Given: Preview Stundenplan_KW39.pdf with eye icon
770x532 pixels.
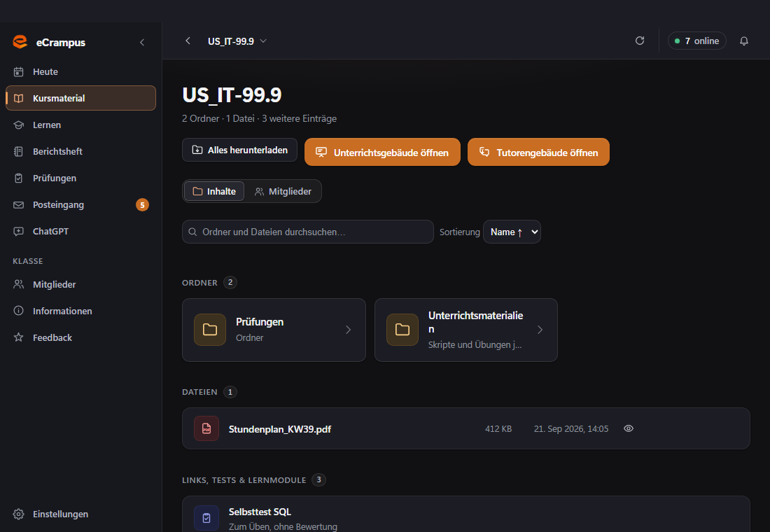Looking at the screenshot, I should coord(629,428).
